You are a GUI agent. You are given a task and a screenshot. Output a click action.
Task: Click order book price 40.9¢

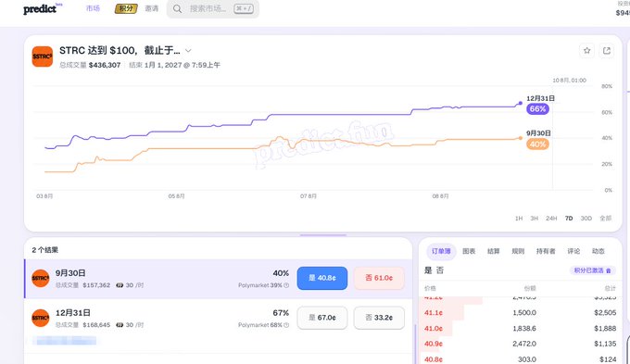[434, 344]
